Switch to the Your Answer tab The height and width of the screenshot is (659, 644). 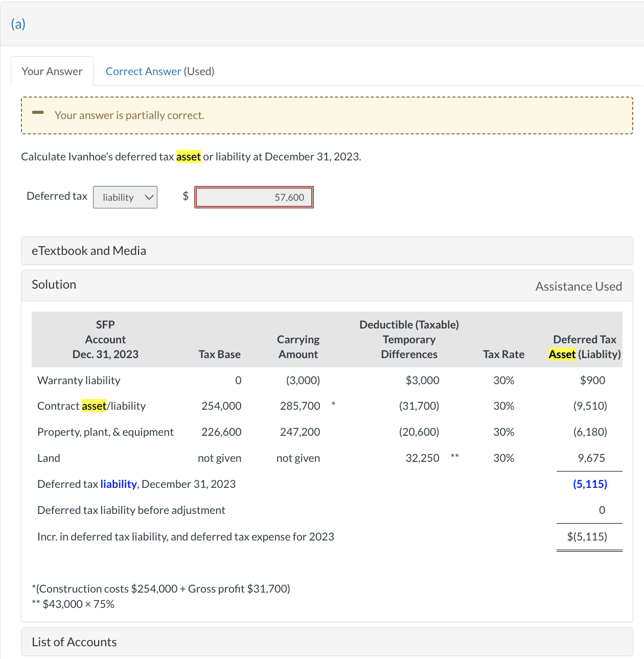tap(52, 71)
